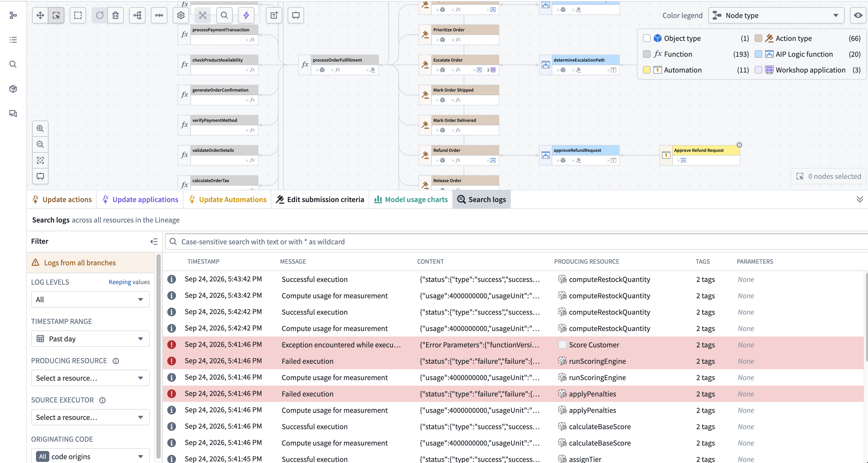Open the settings gear in toolbar
The width and height of the screenshot is (868, 463).
pyautogui.click(x=181, y=15)
